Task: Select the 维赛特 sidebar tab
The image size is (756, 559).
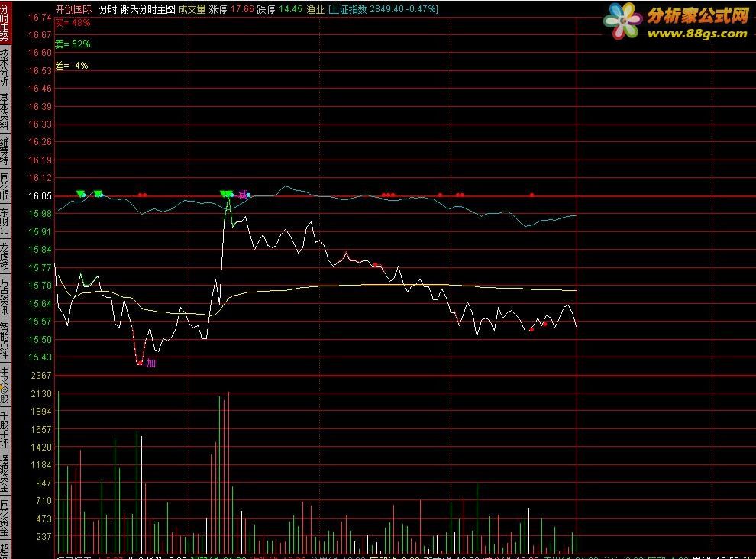Action: coord(5,151)
